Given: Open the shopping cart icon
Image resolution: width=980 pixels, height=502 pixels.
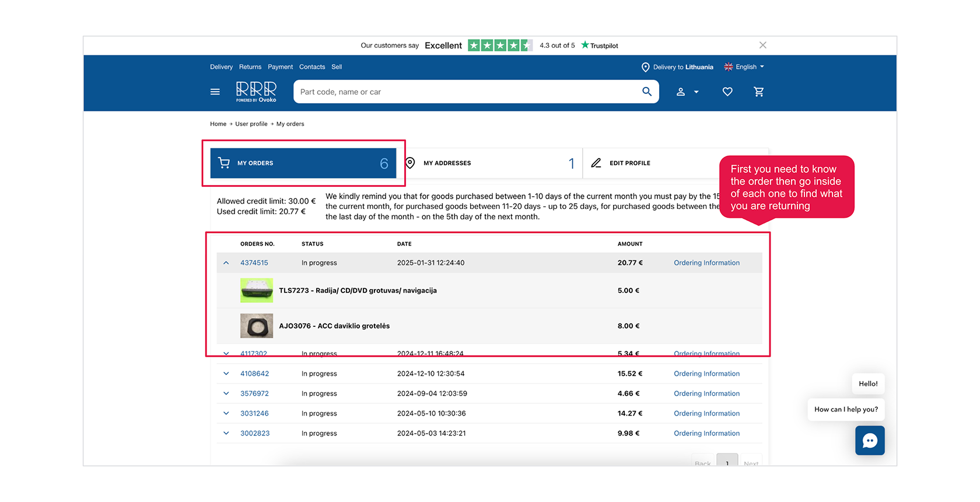Looking at the screenshot, I should 758,92.
